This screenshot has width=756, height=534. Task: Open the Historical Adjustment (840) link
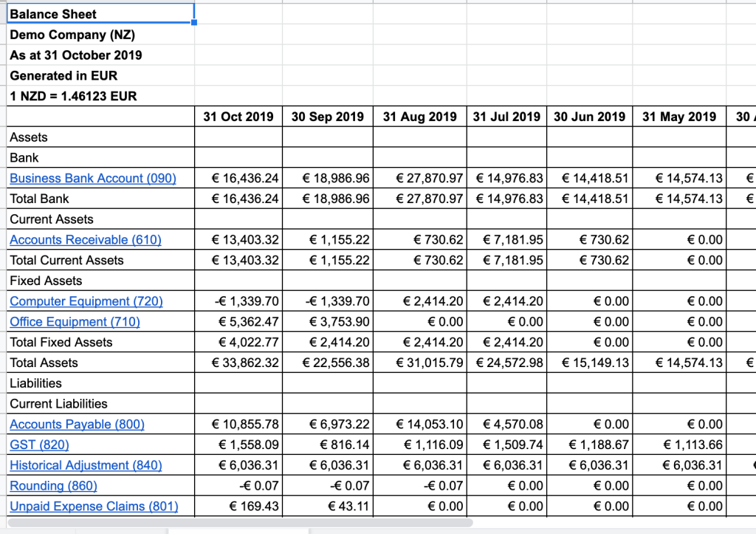pyautogui.click(x=86, y=465)
